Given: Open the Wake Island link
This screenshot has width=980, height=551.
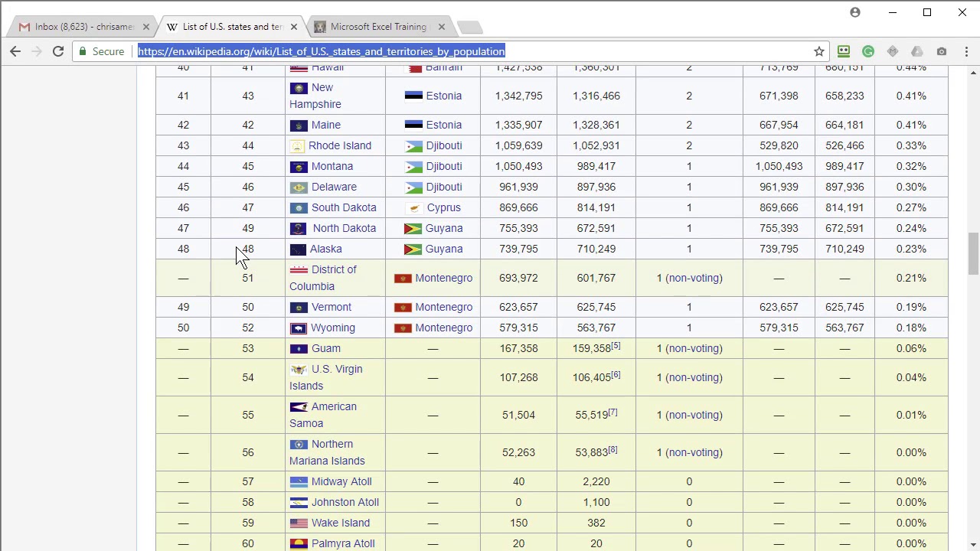Looking at the screenshot, I should (x=341, y=523).
